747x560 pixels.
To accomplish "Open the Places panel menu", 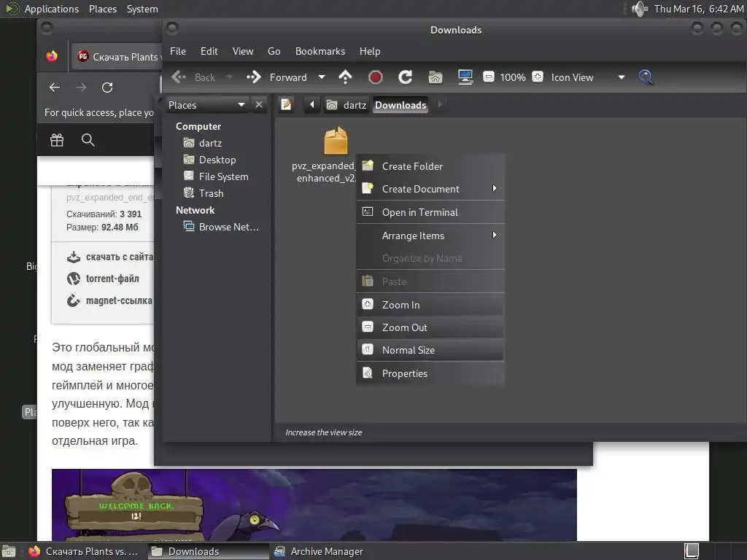I will click(102, 9).
